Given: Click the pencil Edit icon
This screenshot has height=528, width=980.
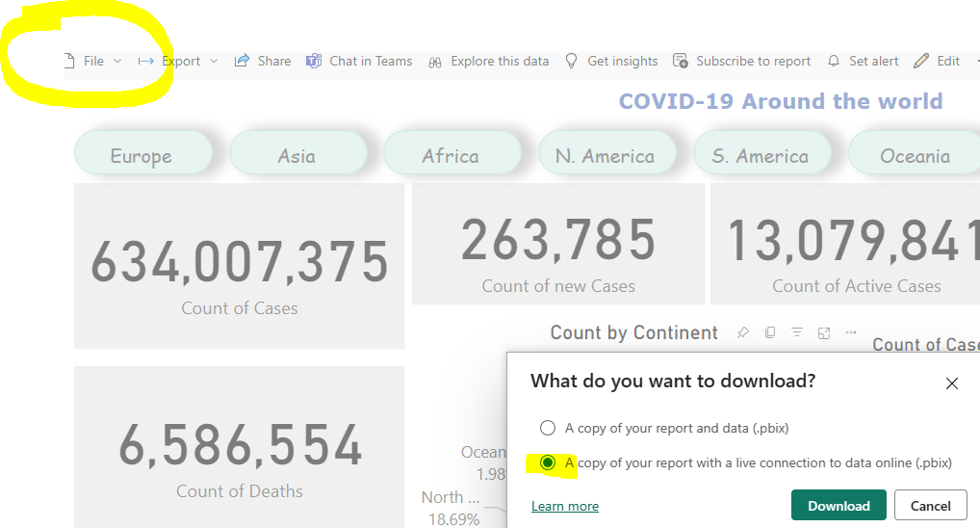Looking at the screenshot, I should pos(920,61).
